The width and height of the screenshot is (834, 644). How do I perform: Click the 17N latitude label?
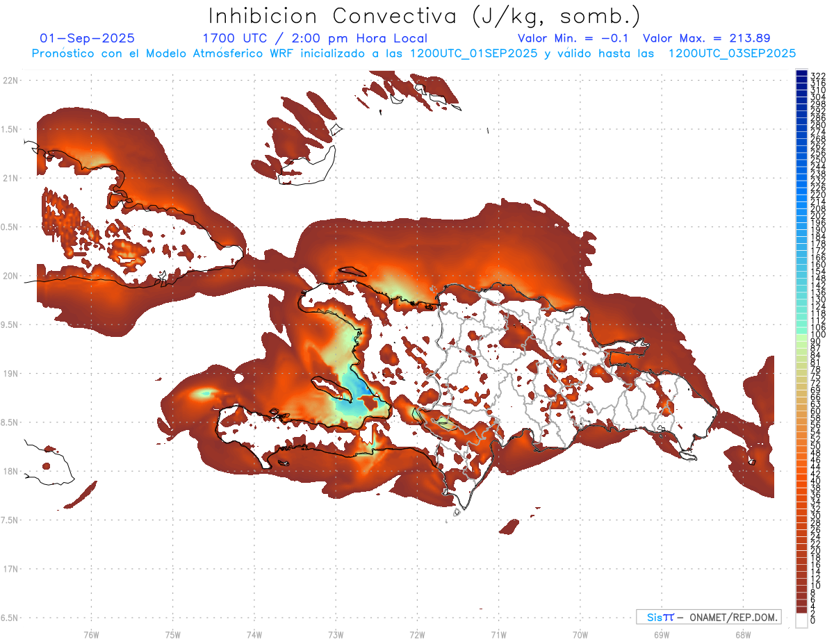[x=10, y=569]
